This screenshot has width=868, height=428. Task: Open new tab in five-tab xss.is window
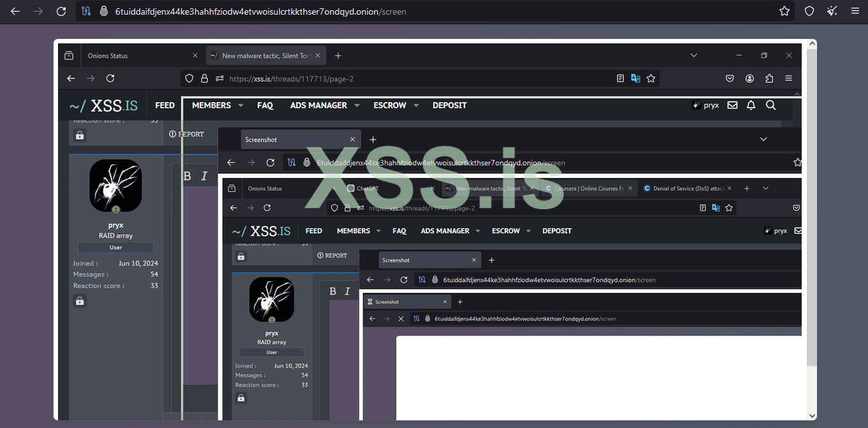tap(747, 189)
